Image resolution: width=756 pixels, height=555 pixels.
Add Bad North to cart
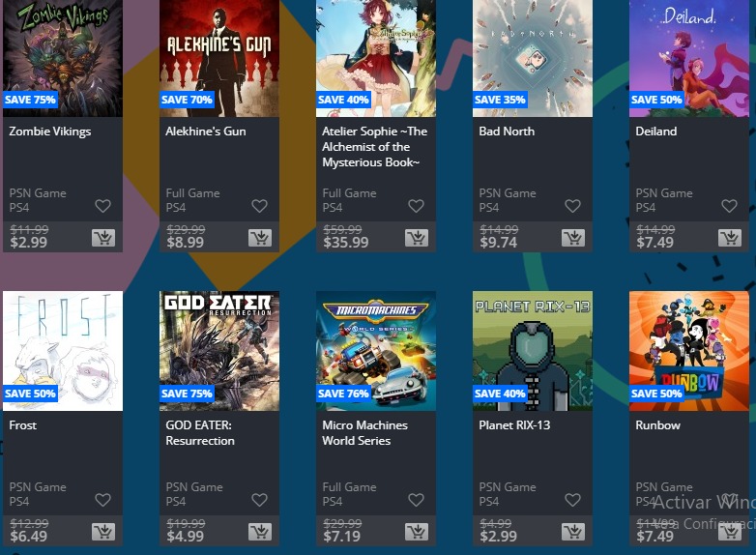click(x=573, y=238)
